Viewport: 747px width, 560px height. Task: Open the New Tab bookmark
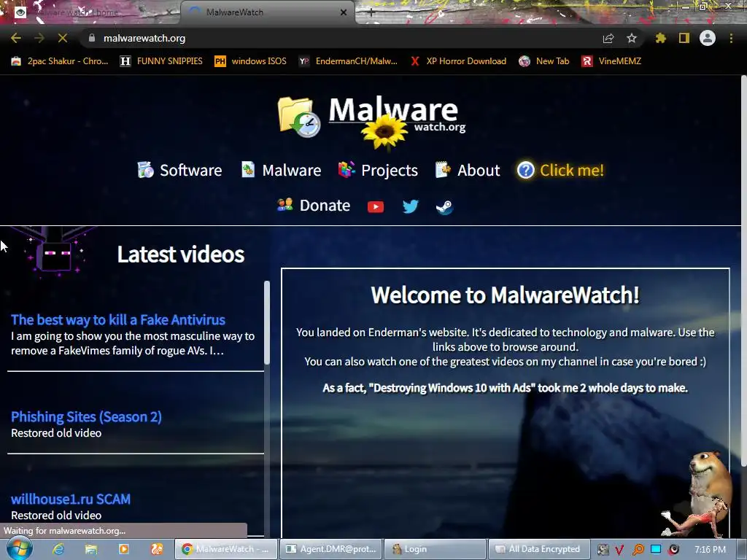(x=544, y=61)
